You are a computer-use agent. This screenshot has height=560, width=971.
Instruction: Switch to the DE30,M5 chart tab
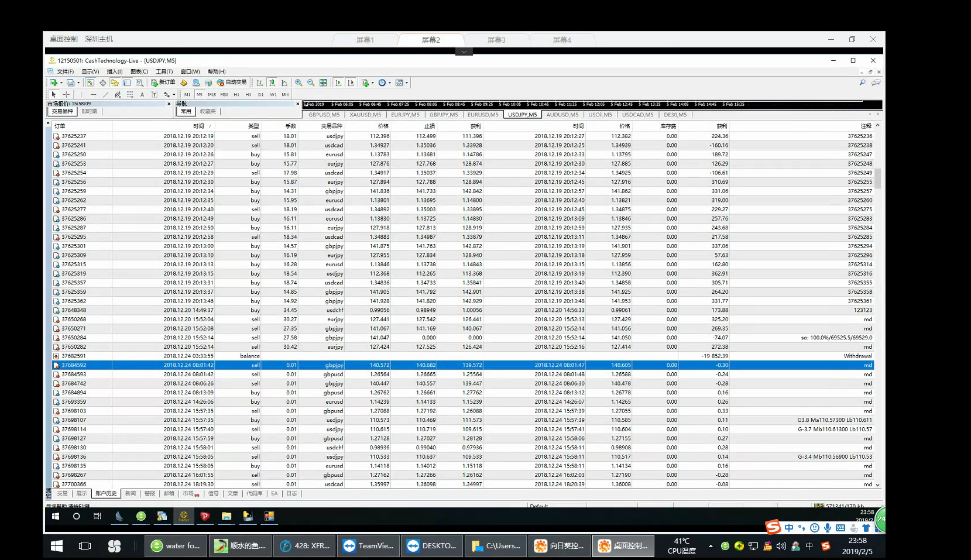pyautogui.click(x=675, y=115)
